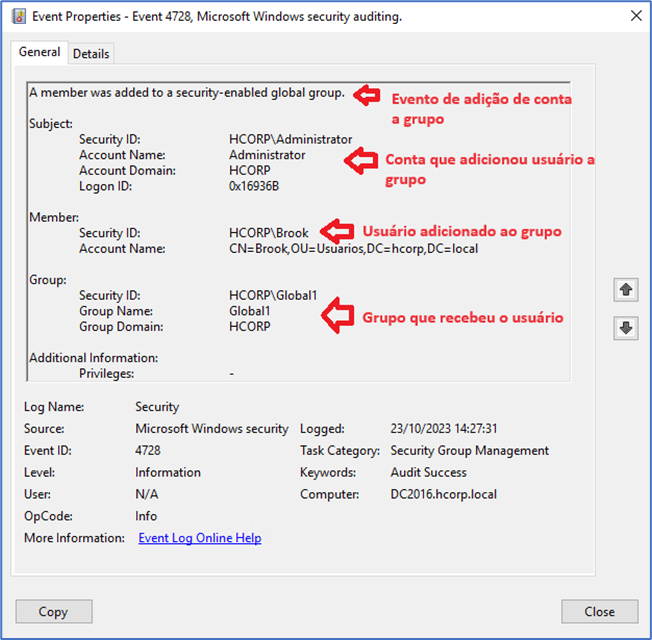The width and height of the screenshot is (652, 640).
Task: Click red arrow beside Group Name Global1
Action: (338, 316)
